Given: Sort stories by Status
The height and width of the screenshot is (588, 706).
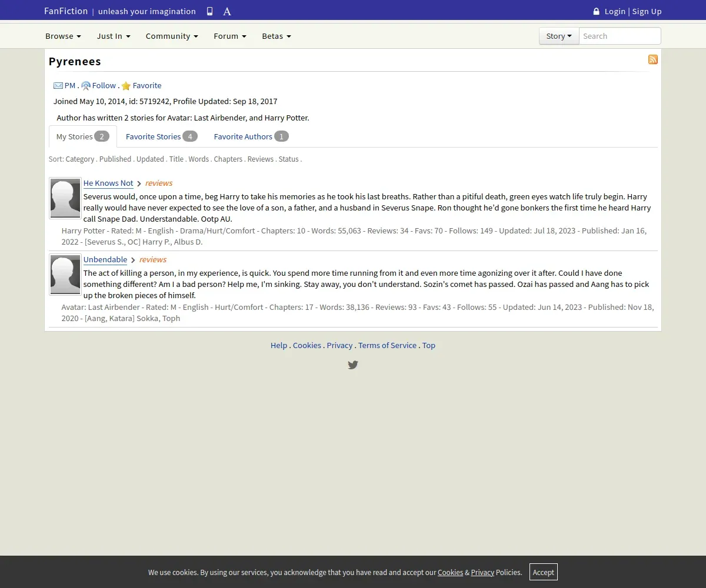Looking at the screenshot, I should (289, 159).
